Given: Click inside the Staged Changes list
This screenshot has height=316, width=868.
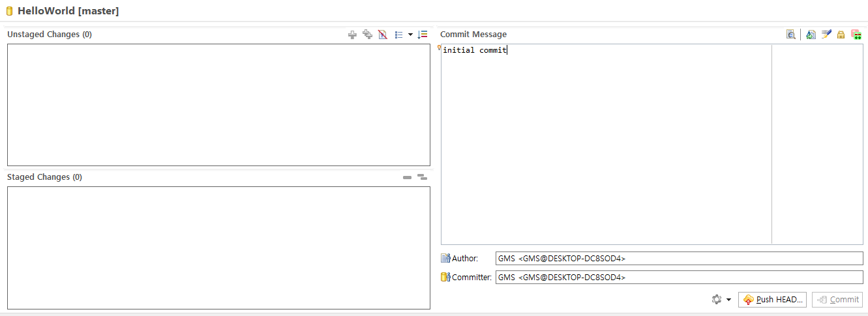Looking at the screenshot, I should (218, 248).
